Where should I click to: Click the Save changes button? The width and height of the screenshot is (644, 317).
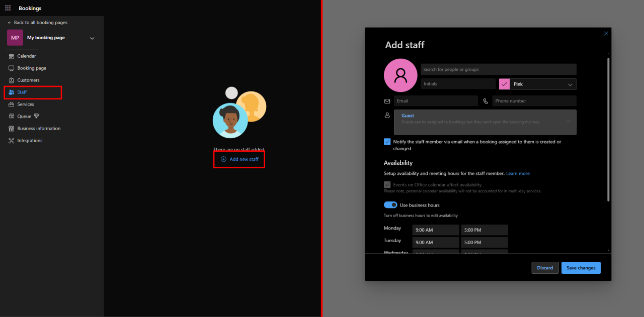(581, 268)
